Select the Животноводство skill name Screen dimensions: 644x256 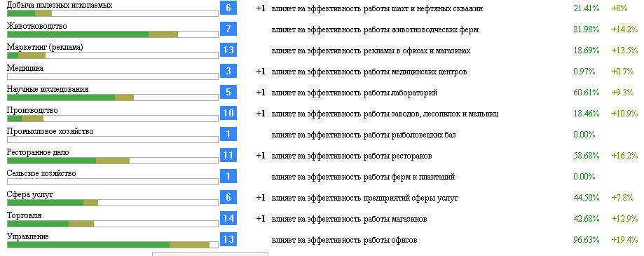click(x=37, y=26)
